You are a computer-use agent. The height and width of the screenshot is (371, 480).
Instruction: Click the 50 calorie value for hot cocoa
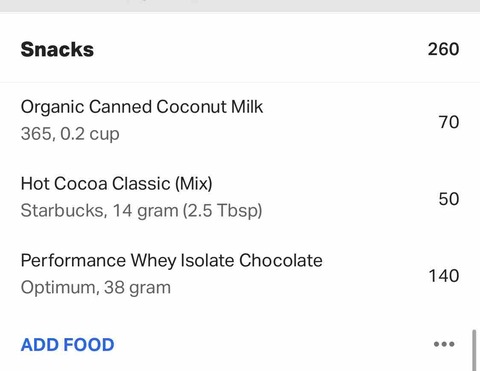pyautogui.click(x=449, y=199)
